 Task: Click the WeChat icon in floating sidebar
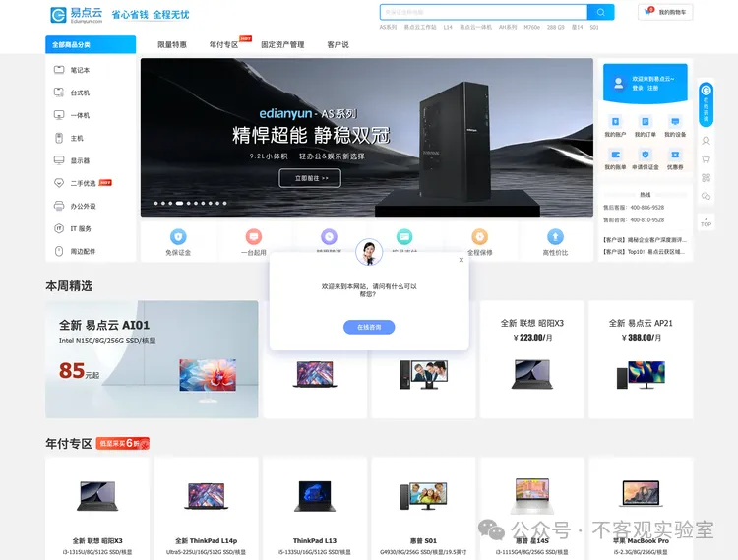tap(706, 196)
